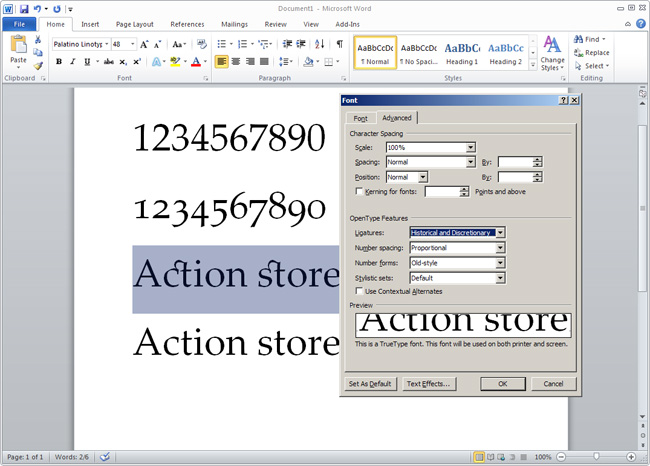Viewport: 650px width, 466px height.
Task: Switch to the Font tab in dialog
Action: click(360, 118)
